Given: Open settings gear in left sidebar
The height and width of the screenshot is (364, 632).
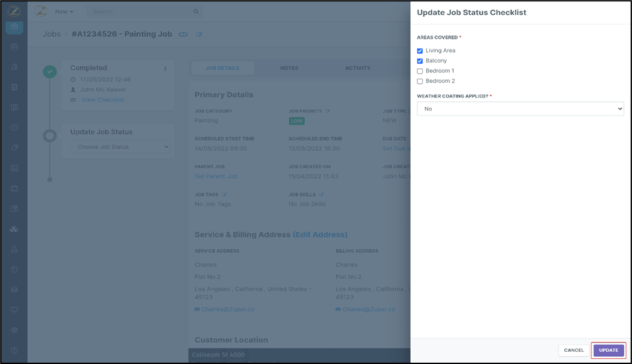Looking at the screenshot, I should (14, 330).
